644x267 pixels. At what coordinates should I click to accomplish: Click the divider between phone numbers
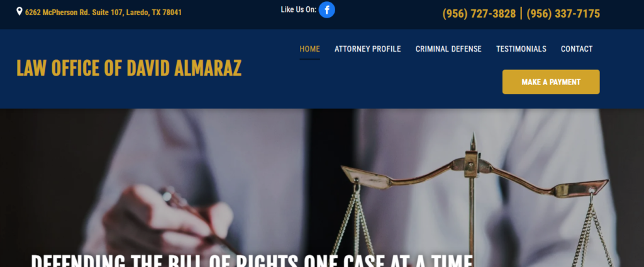pos(521,14)
